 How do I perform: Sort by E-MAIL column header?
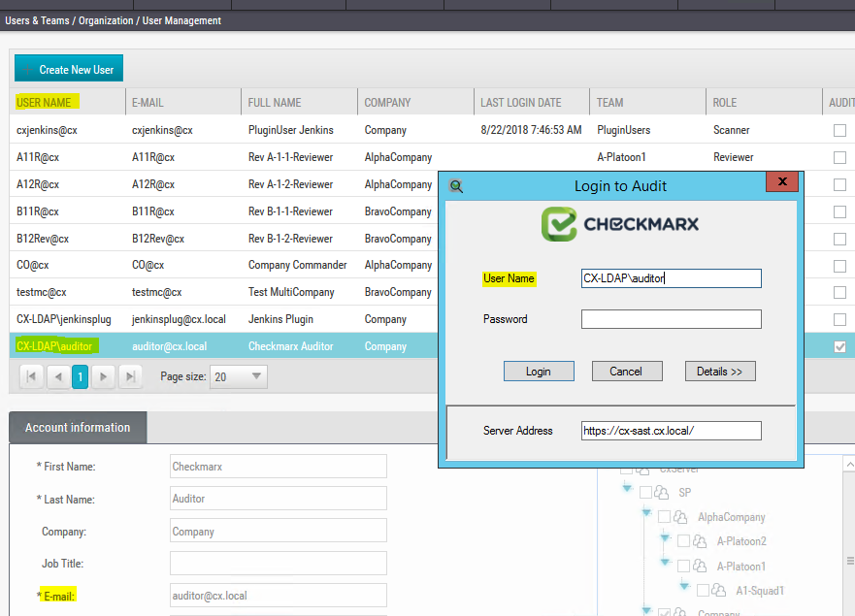pos(148,103)
